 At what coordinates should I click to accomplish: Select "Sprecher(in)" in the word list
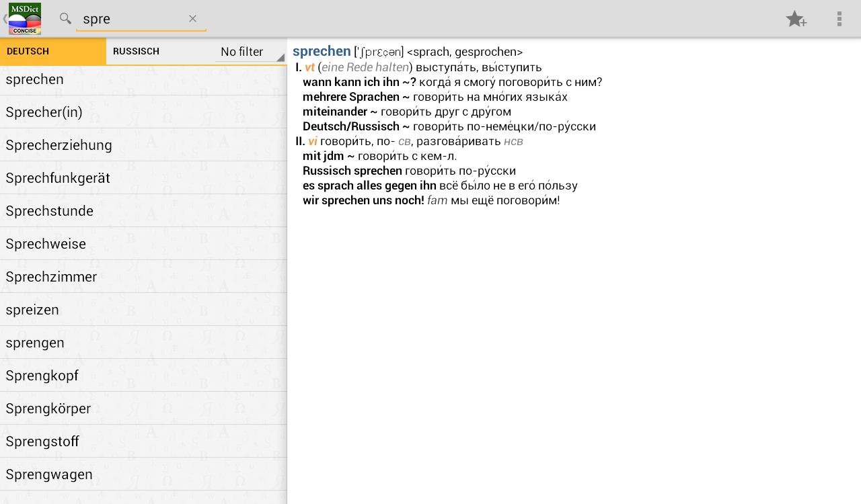[143, 112]
